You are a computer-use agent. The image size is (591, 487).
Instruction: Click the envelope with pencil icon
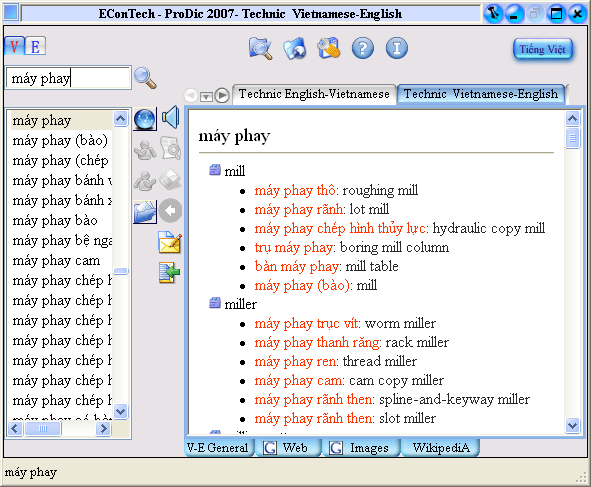[170, 242]
